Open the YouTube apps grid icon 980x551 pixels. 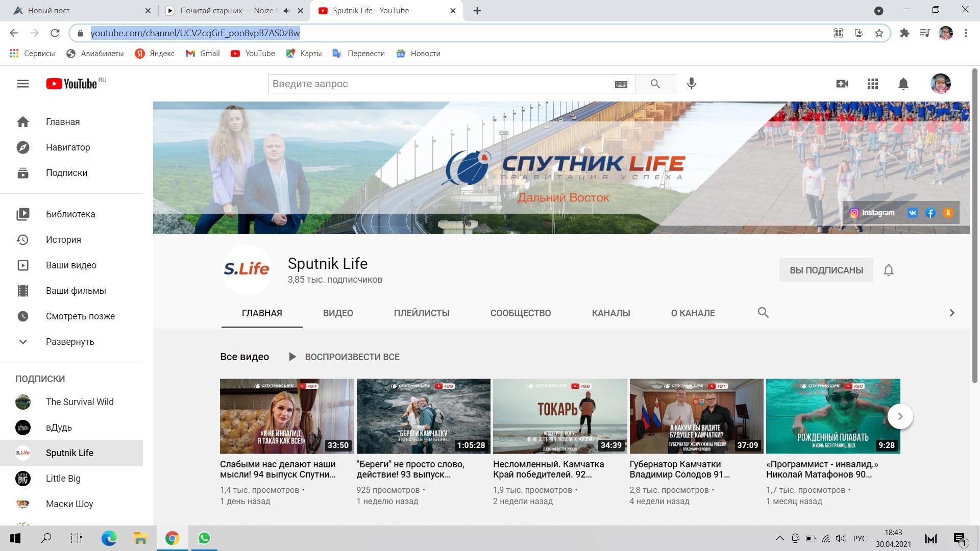[872, 84]
